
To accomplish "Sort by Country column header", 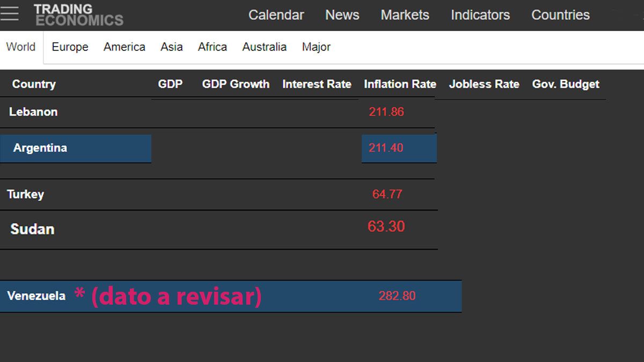I will (x=34, y=84).
